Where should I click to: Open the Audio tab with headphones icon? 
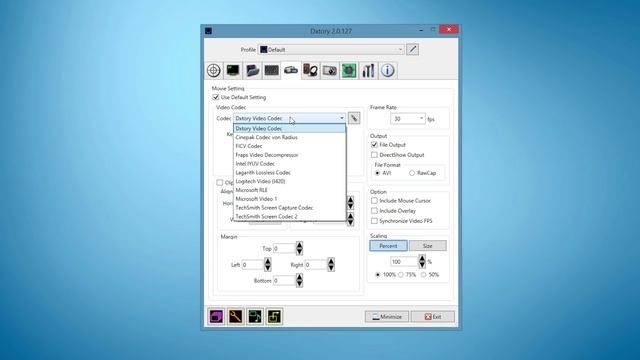310,71
